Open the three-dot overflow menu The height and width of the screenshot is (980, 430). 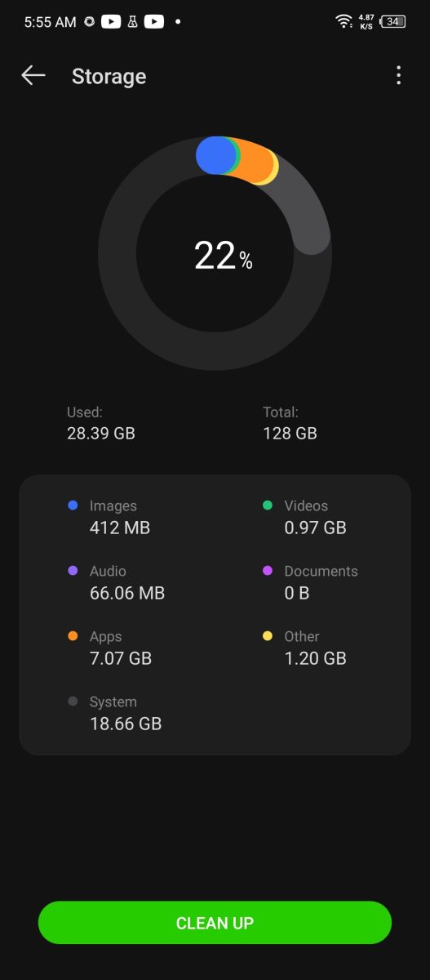[398, 76]
